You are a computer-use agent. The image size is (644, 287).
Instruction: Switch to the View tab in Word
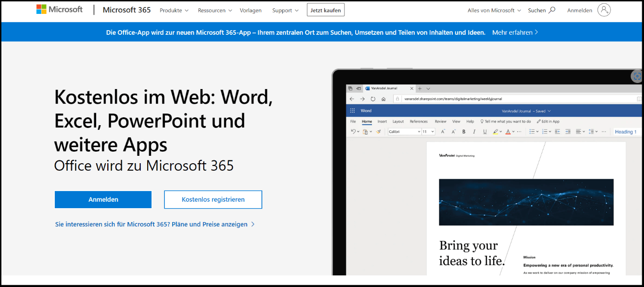click(456, 121)
